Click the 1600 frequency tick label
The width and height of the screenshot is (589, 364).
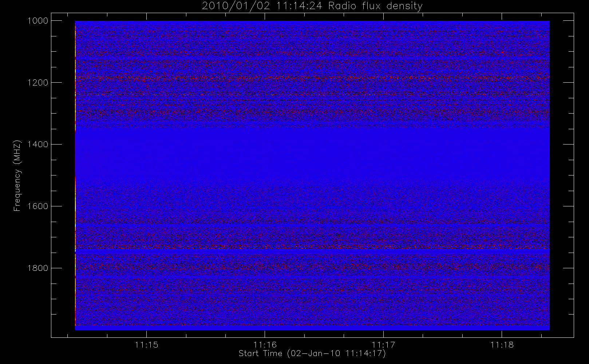pos(38,206)
